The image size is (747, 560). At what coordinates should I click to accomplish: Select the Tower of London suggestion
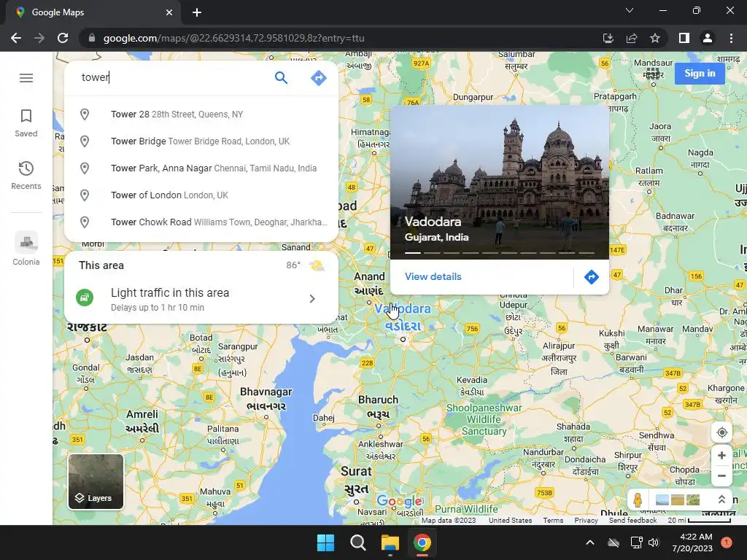(x=201, y=195)
